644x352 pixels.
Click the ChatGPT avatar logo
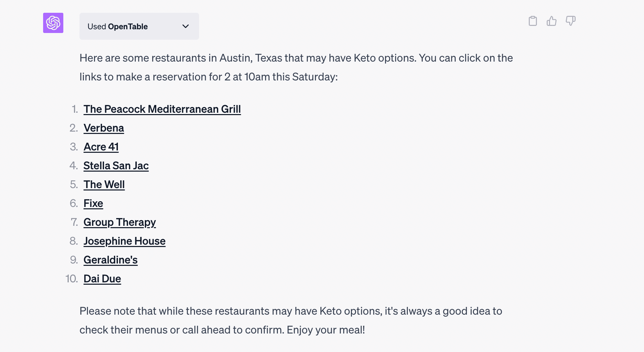(x=53, y=23)
